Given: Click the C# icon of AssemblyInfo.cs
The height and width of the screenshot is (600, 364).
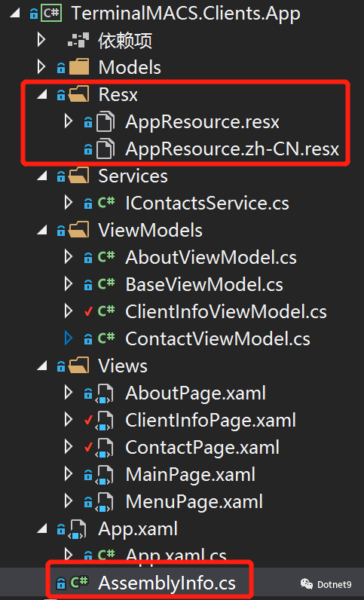Looking at the screenshot, I should 79,583.
